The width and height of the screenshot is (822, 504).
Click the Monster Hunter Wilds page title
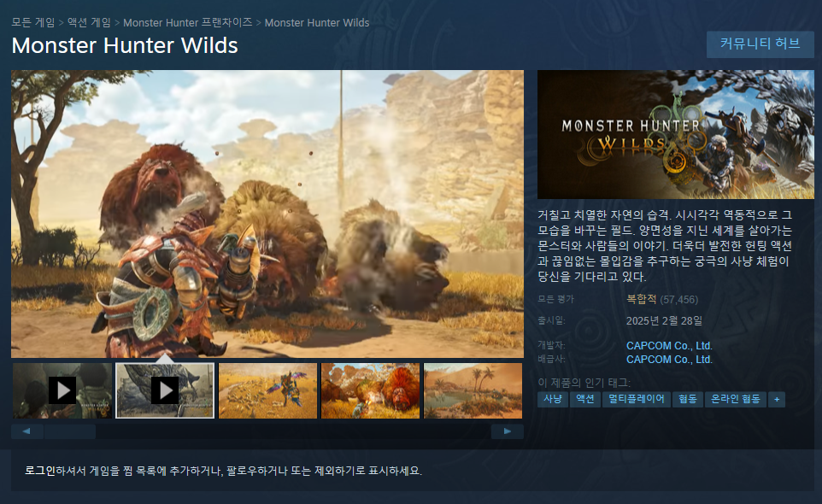(x=125, y=45)
